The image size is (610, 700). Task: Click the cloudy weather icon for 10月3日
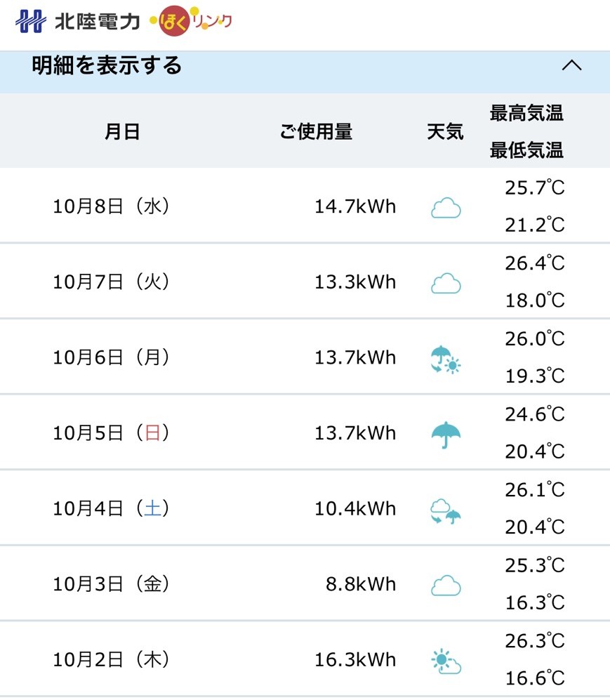click(x=446, y=585)
